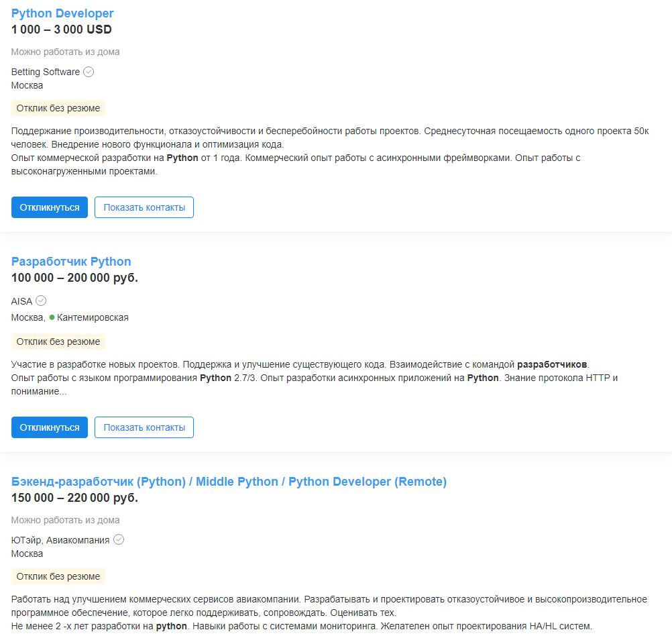
Task: Click verified icon next to ЮТэйр, Авиакомпания
Action: [x=119, y=539]
